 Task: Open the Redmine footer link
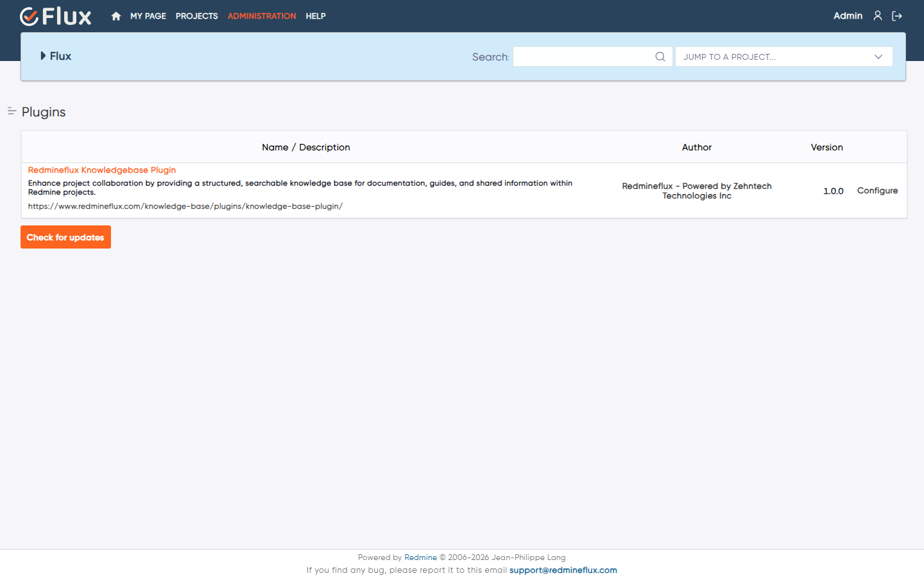click(420, 557)
